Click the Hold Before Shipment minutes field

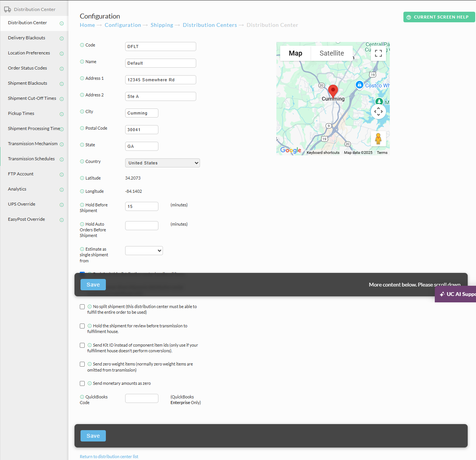(142, 206)
